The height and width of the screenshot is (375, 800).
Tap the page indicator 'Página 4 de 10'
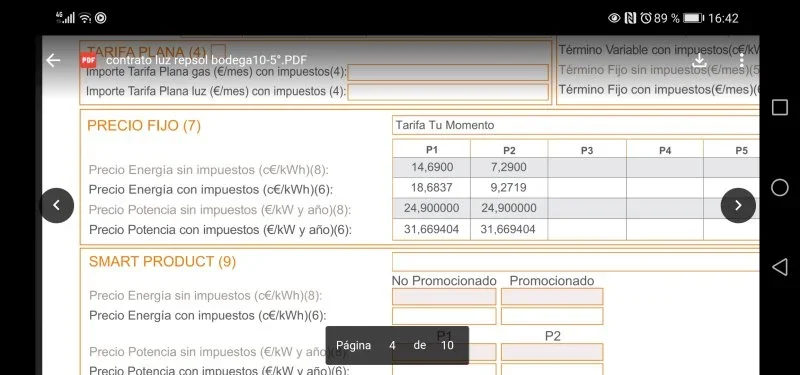[397, 345]
